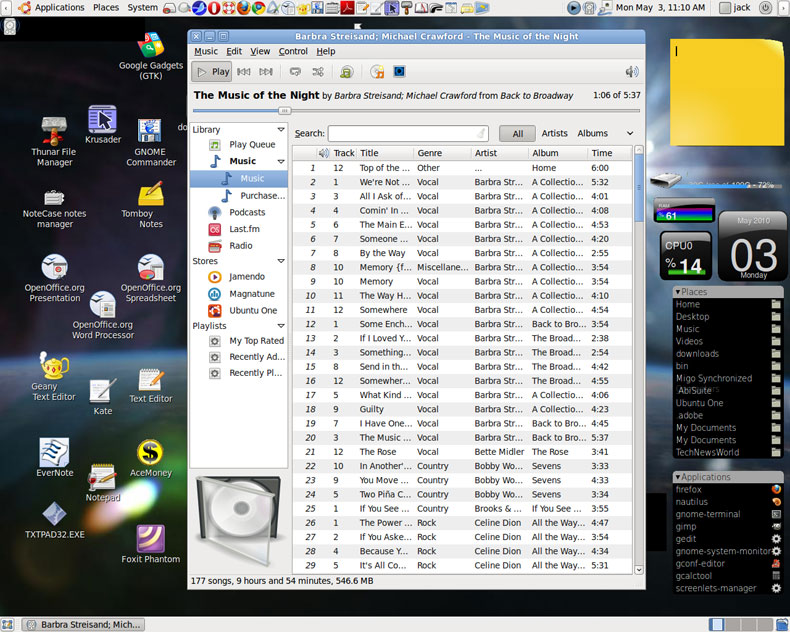Expand the search filter dropdown arrow
The height and width of the screenshot is (632, 790).
[630, 134]
